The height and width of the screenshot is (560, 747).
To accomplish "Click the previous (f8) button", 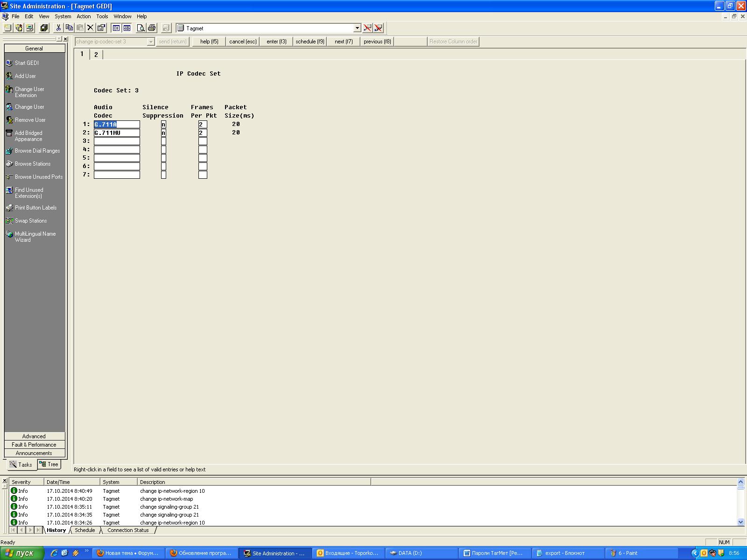I will click(377, 42).
